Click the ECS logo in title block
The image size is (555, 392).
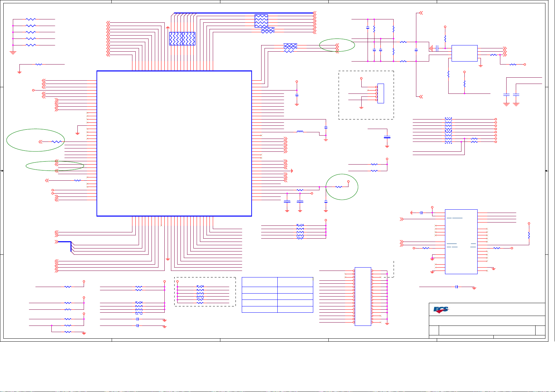tap(441, 310)
